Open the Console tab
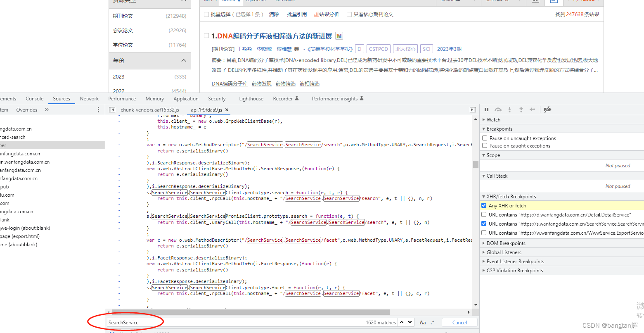The width and height of the screenshot is (644, 333). coord(34,99)
